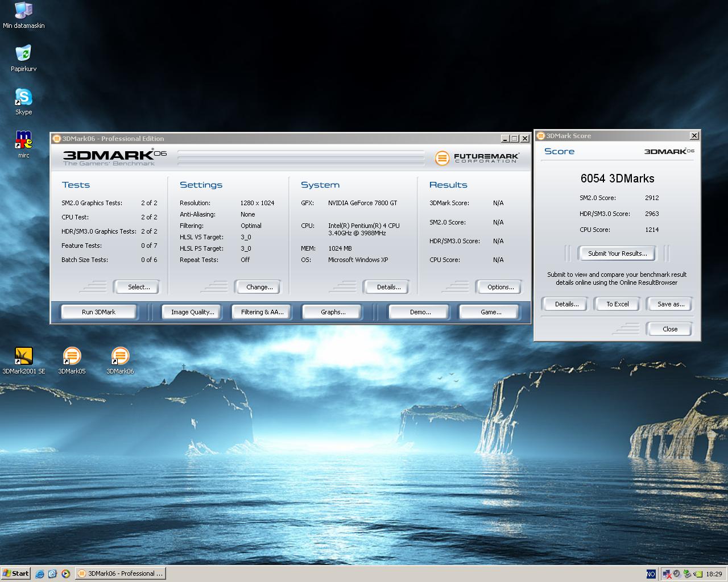Select the 3DMark06 desktop shortcut
Screen dimensions: 728x582
(x=120, y=361)
